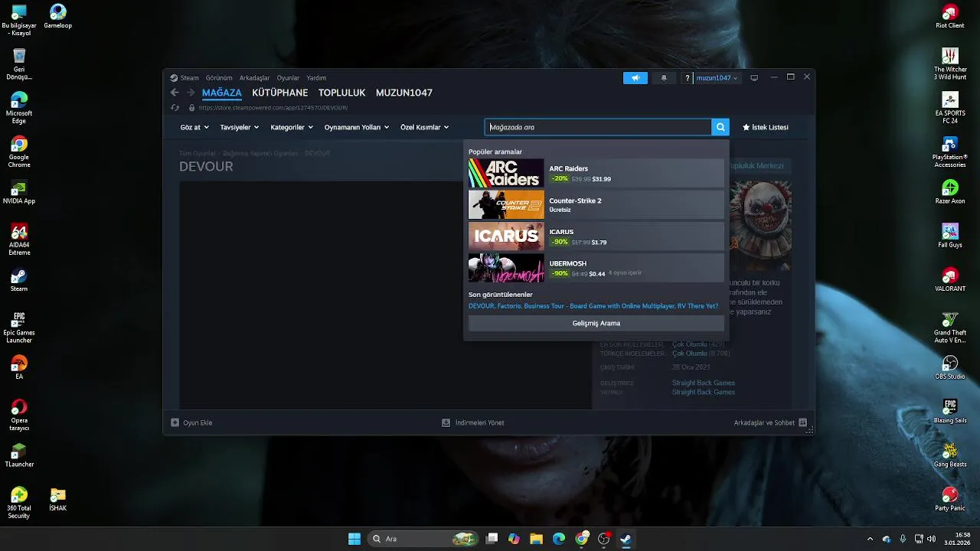Select UBERMOSH search suggestion
980x551 pixels.
(596, 268)
